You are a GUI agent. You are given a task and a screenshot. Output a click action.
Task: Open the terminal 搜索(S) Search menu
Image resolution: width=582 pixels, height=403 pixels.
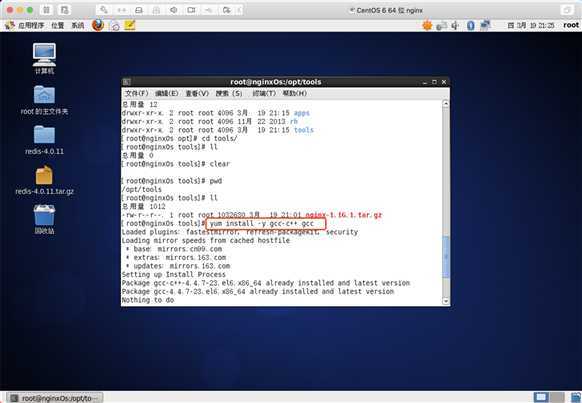coord(229,93)
